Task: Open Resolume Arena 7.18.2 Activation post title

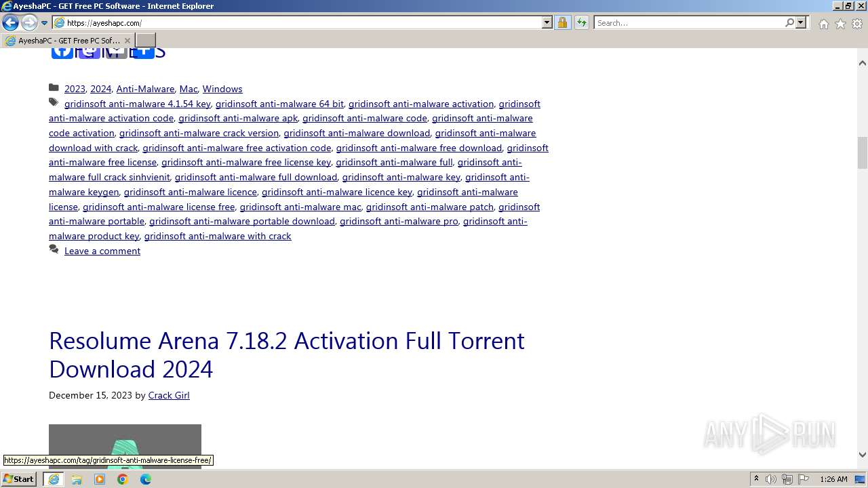Action: pyautogui.click(x=287, y=354)
